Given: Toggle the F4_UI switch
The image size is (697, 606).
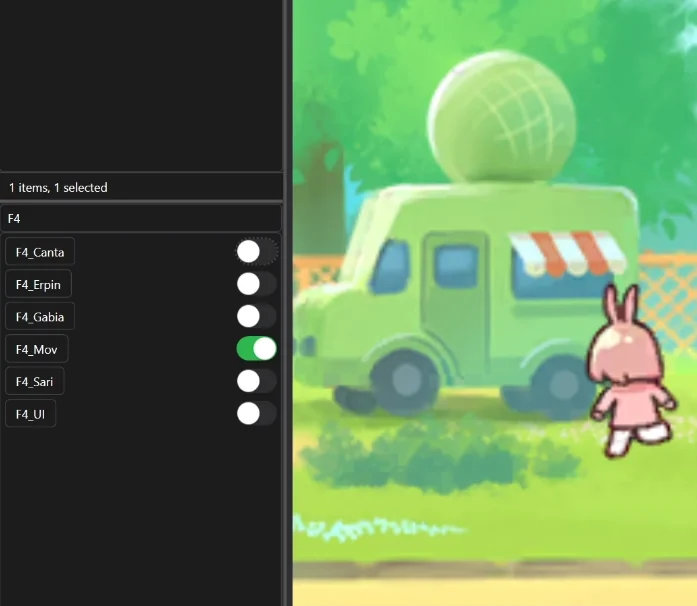Looking at the screenshot, I should pyautogui.click(x=256, y=414).
